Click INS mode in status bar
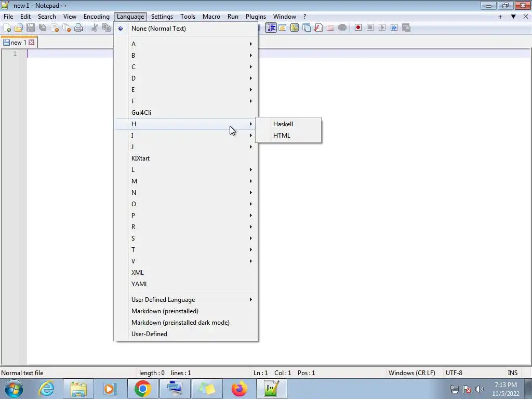 pyautogui.click(x=512, y=373)
